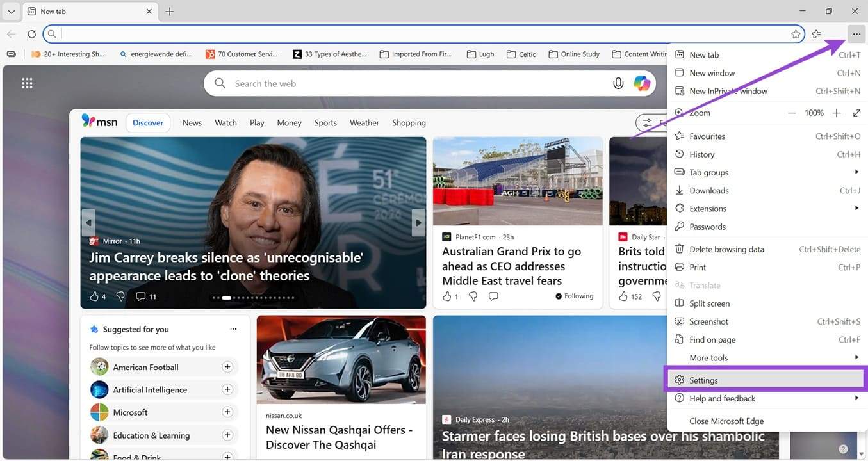Open the New Nissan Qashqai article
Screen dimensions: 868x461
pos(340,437)
